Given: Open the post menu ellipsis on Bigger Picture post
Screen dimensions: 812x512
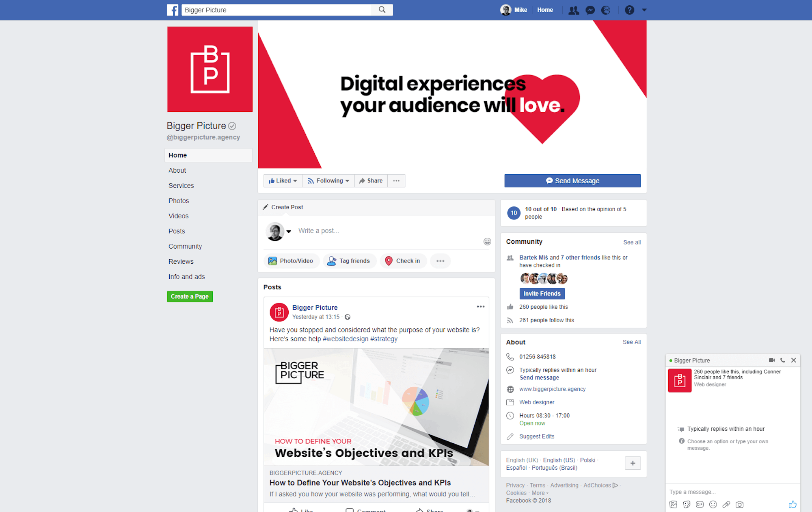Looking at the screenshot, I should 481,307.
